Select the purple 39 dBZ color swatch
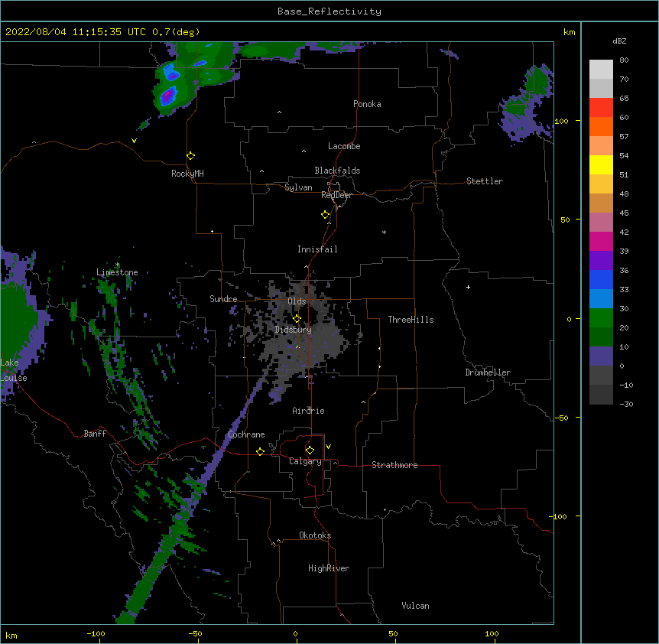The width and height of the screenshot is (659, 644). pyautogui.click(x=601, y=261)
